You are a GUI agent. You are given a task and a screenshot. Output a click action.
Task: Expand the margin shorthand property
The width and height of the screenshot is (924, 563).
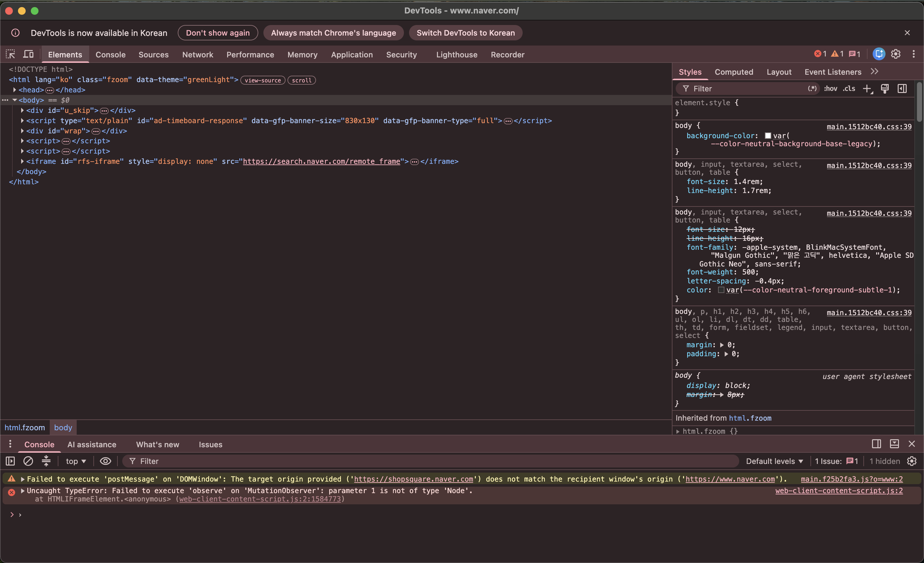click(722, 345)
